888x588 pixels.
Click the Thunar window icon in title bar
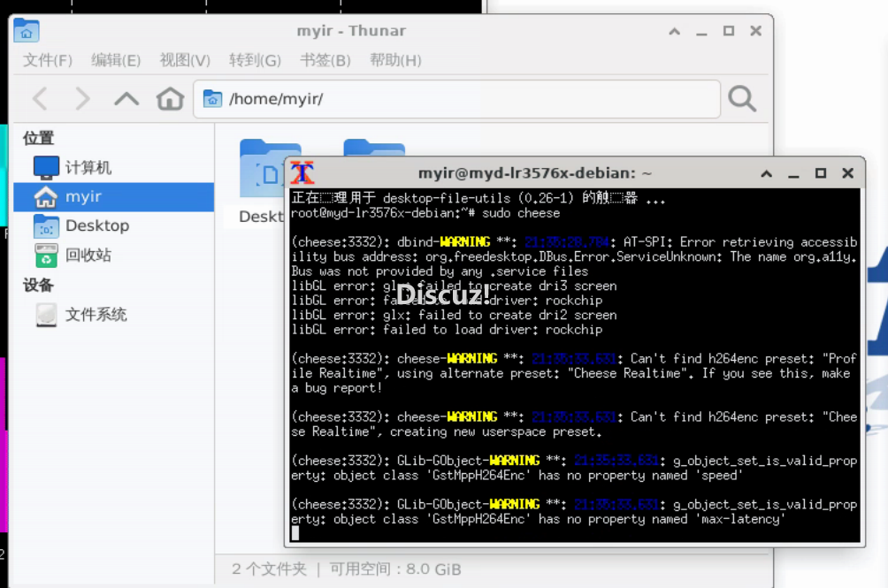pos(27,31)
